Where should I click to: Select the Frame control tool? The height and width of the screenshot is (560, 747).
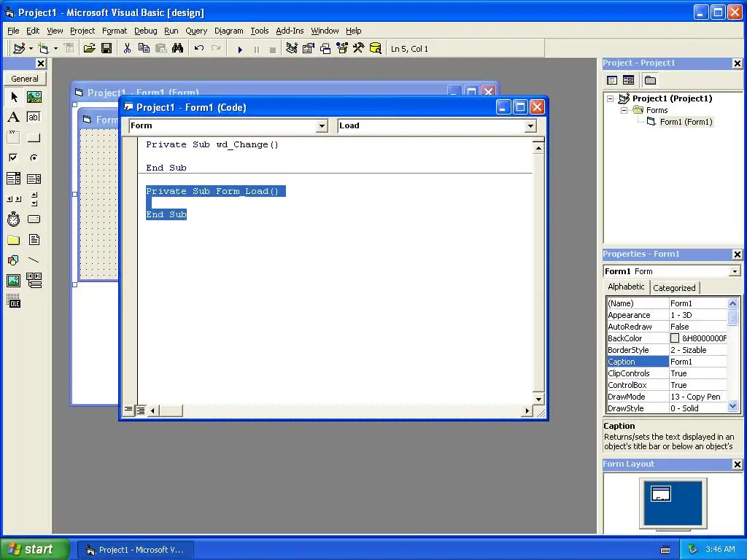pyautogui.click(x=14, y=138)
